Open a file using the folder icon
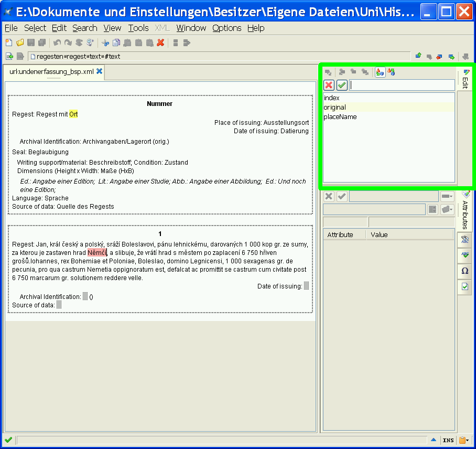This screenshot has height=449, width=476. click(20, 43)
